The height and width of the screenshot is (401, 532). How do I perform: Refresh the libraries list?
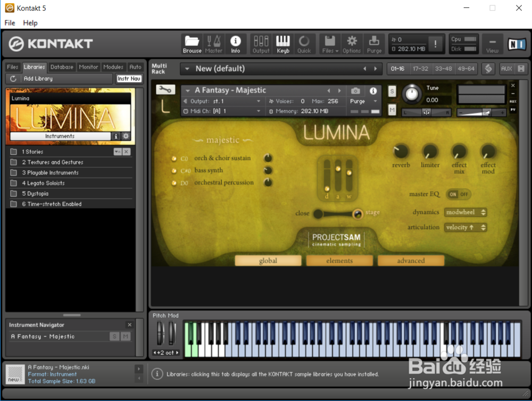(x=13, y=79)
